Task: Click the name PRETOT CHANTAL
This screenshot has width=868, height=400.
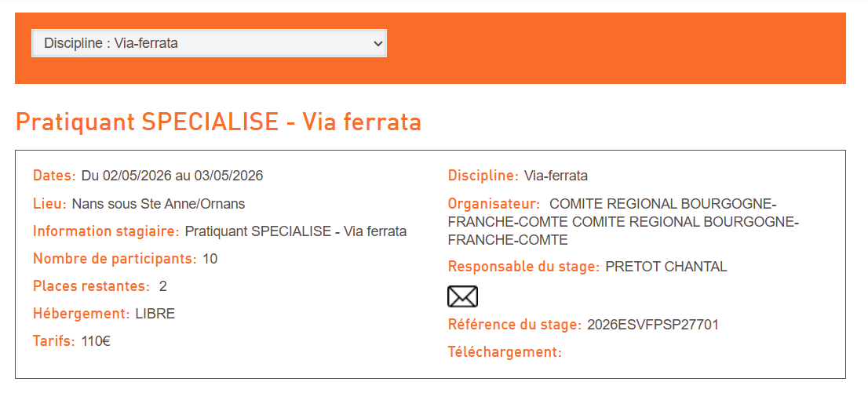Action: [x=666, y=267]
